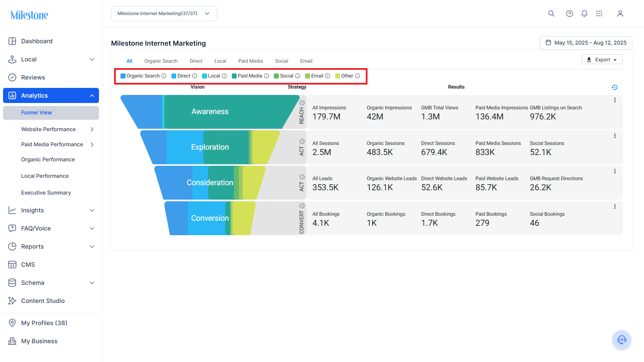644x362 pixels.
Task: Toggle the Organic Search legend series
Action: (x=140, y=76)
